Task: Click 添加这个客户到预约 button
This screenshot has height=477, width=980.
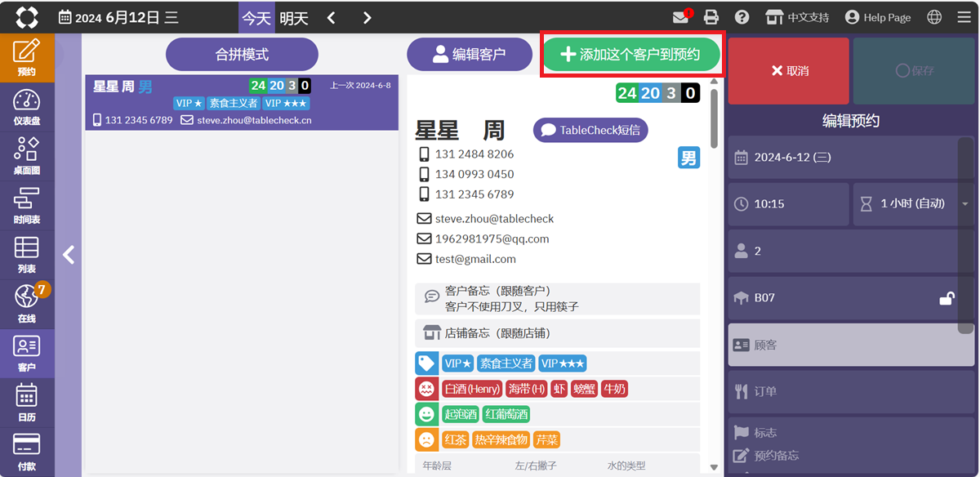Action: click(x=631, y=55)
